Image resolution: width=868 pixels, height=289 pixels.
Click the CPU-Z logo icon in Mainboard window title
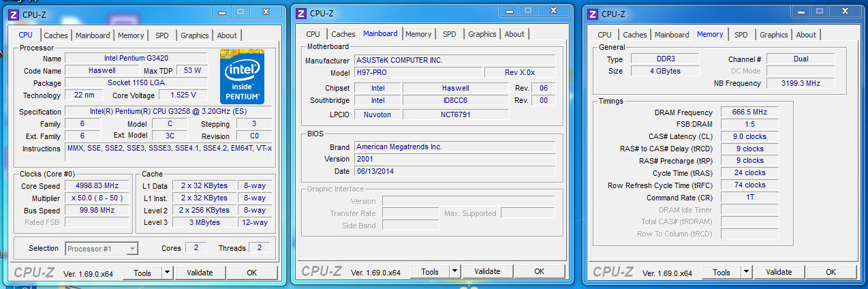(x=300, y=13)
